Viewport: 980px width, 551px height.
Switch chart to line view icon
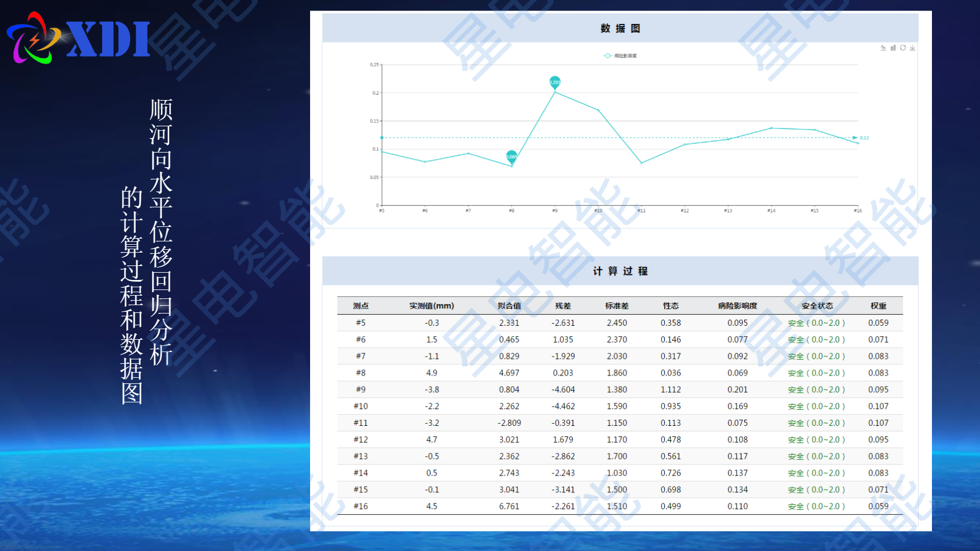[883, 48]
